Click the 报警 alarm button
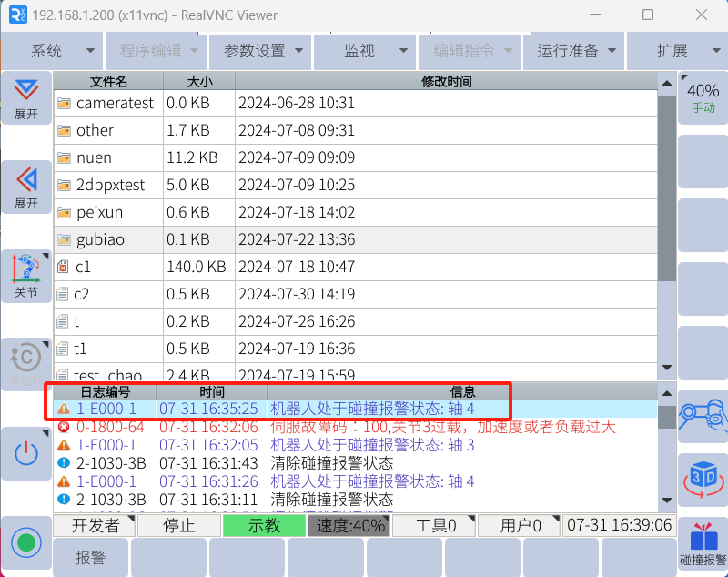This screenshot has height=577, width=728. pyautogui.click(x=91, y=557)
